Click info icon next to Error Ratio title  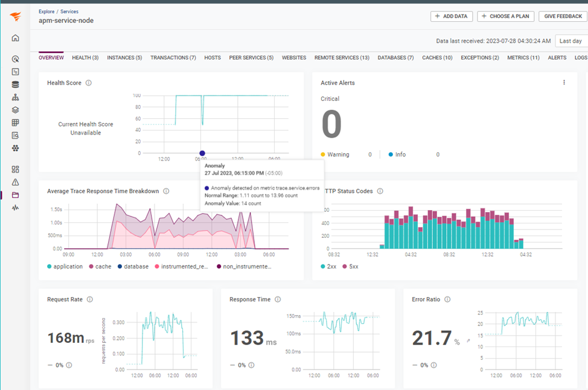(447, 299)
